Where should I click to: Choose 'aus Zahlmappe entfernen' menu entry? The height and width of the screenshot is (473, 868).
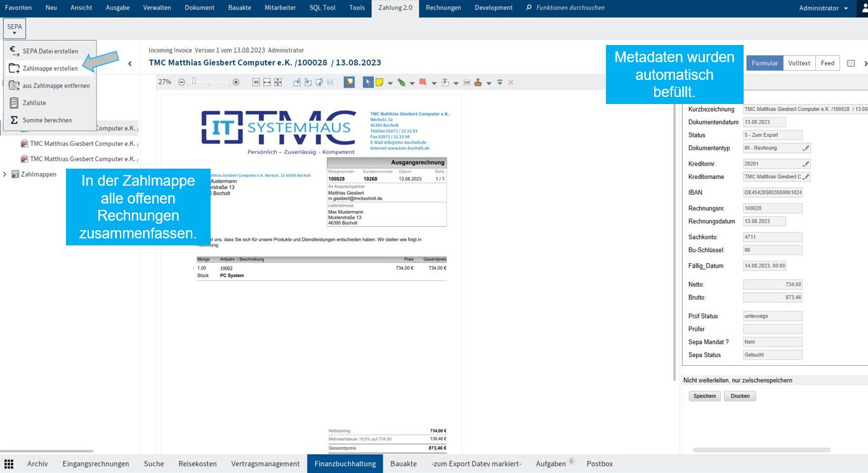[x=50, y=86]
